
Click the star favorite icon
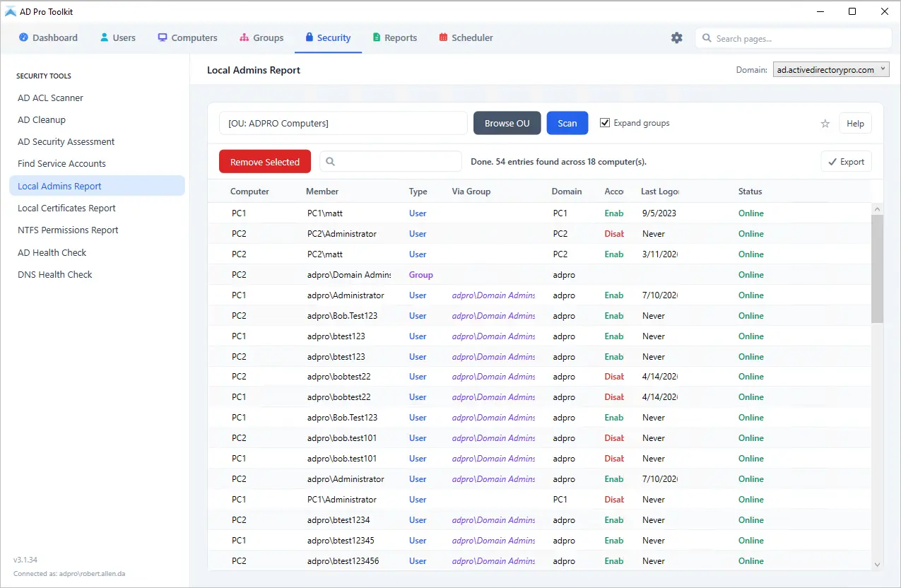pos(825,124)
